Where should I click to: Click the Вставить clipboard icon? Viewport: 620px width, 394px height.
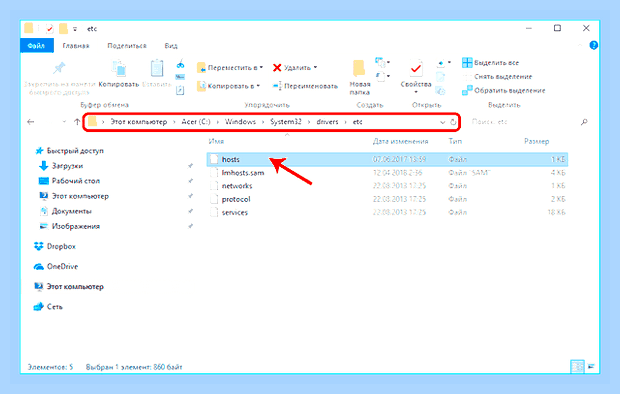click(157, 68)
